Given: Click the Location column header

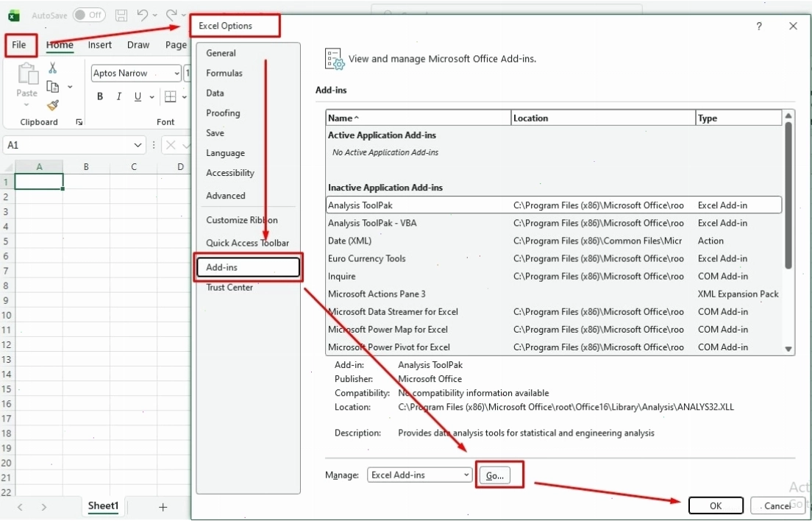Looking at the screenshot, I should click(603, 118).
